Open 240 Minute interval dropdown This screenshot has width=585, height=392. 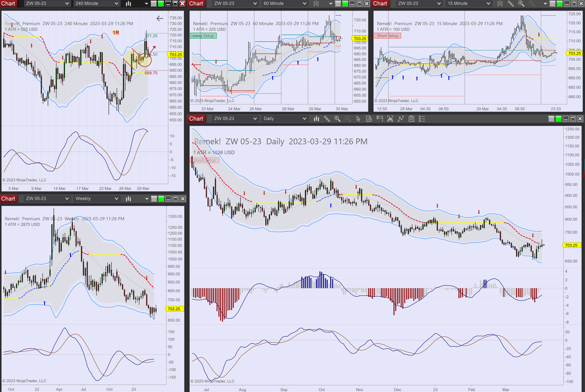[97, 4]
